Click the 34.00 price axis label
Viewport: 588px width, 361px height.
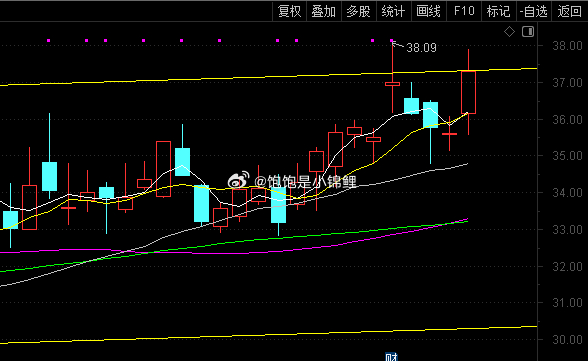[x=567, y=193]
